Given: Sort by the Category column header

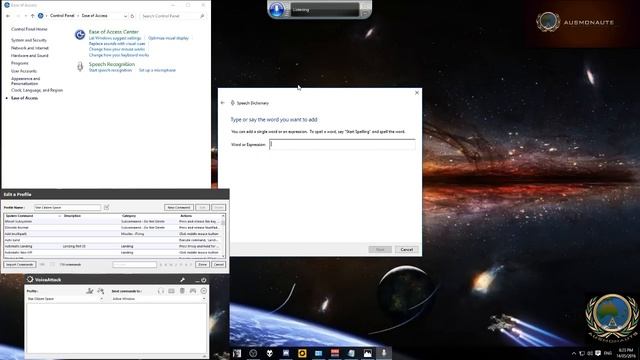Looking at the screenshot, I should point(129,216).
